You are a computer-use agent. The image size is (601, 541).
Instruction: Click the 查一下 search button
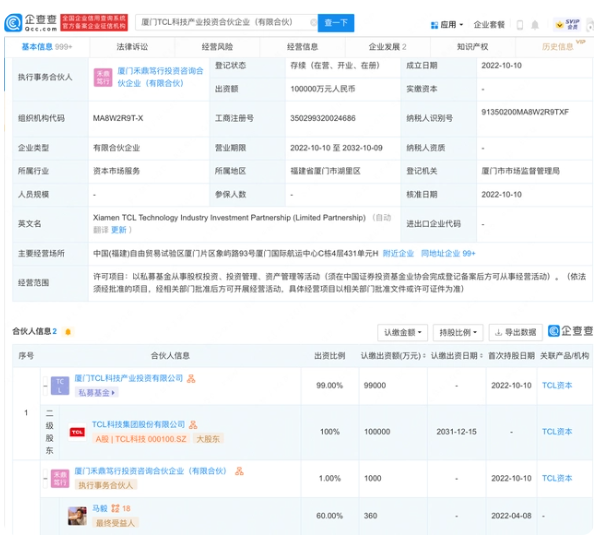(x=336, y=23)
